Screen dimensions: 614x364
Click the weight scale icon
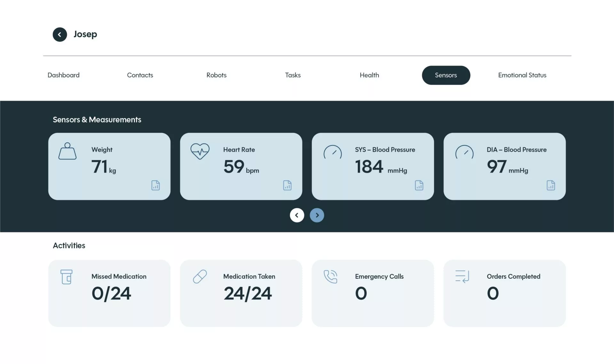point(67,151)
